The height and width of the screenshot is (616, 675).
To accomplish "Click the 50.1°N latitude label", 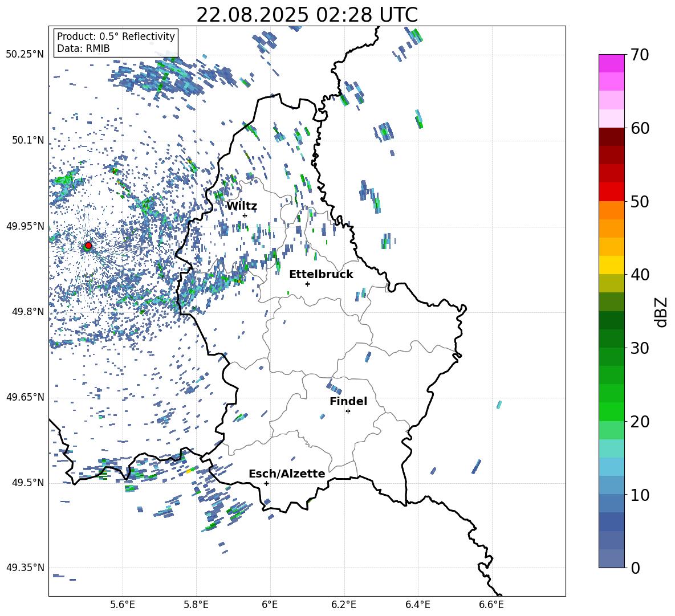I will click(28, 140).
